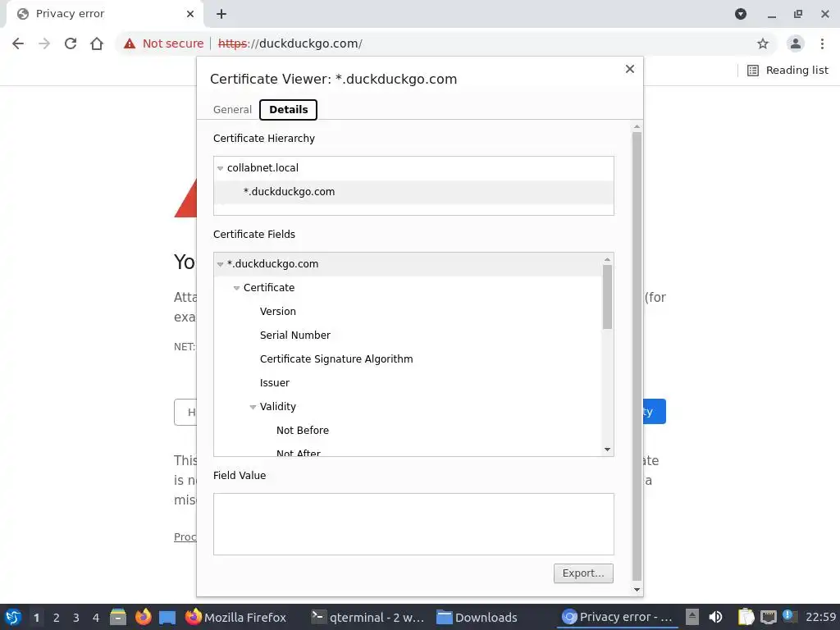This screenshot has height=630, width=840.
Task: Click Certificate Fields scroll up arrow
Action: 607,259
